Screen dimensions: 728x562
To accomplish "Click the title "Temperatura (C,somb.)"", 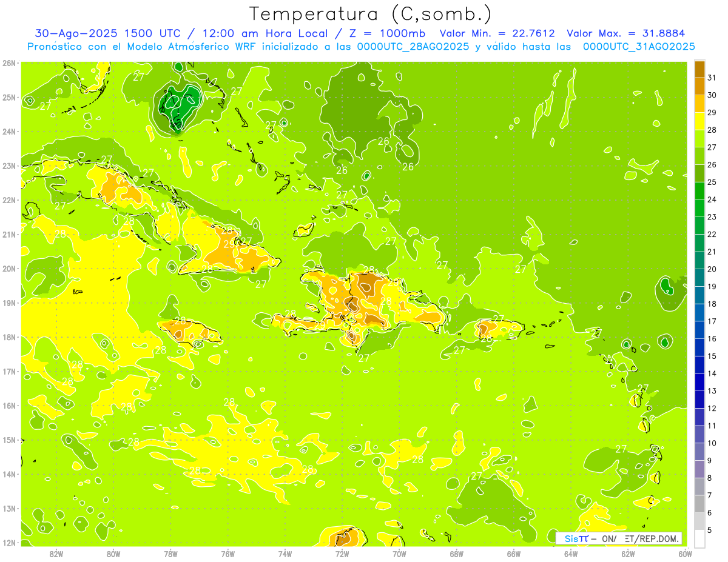I will (370, 14).
